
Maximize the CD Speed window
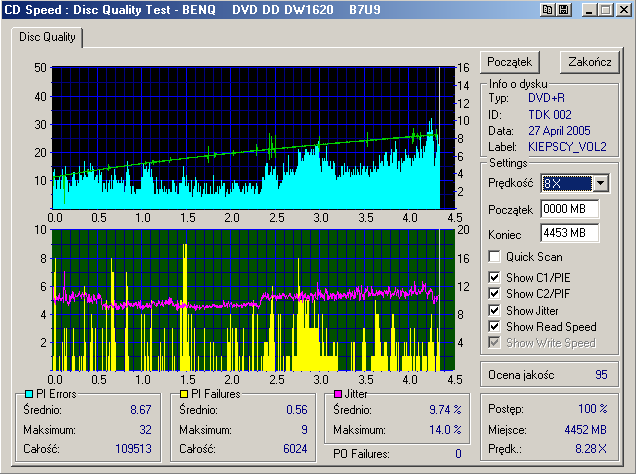click(606, 10)
